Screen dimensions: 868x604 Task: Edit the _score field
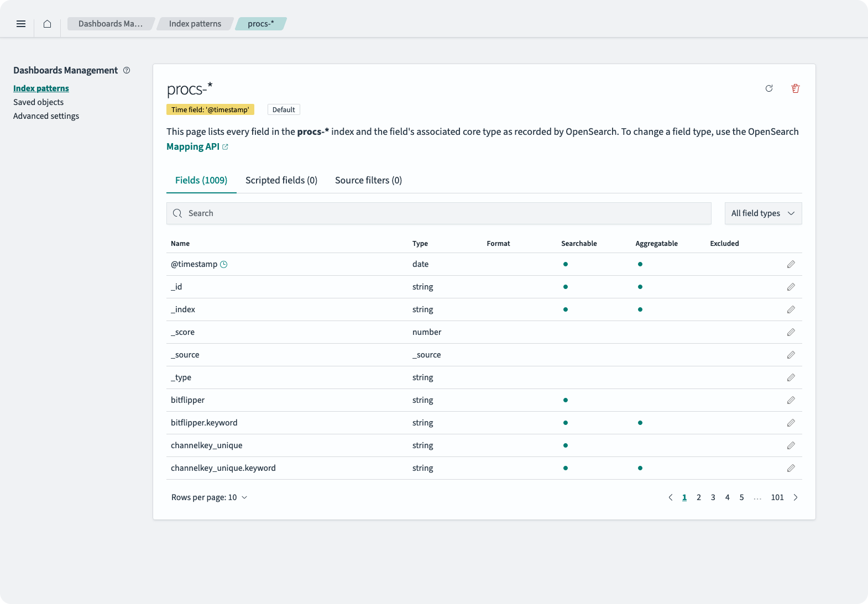click(791, 332)
